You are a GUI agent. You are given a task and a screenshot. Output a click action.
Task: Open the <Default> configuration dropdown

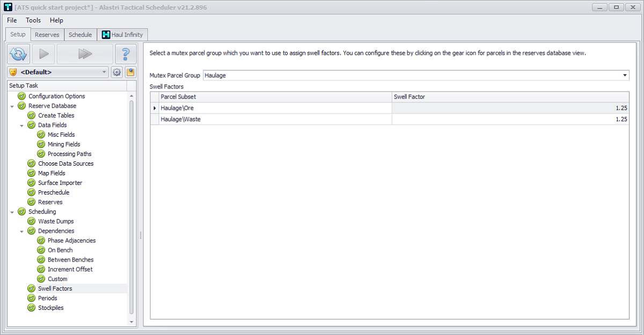[58, 72]
